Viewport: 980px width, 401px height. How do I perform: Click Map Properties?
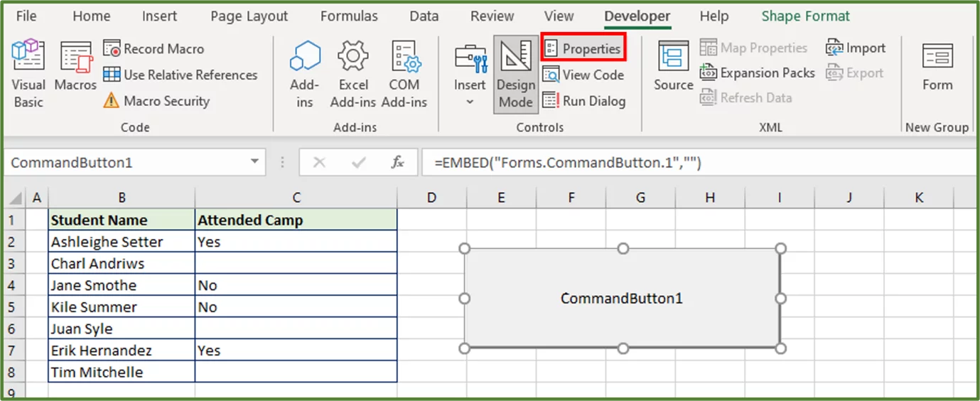coord(754,48)
